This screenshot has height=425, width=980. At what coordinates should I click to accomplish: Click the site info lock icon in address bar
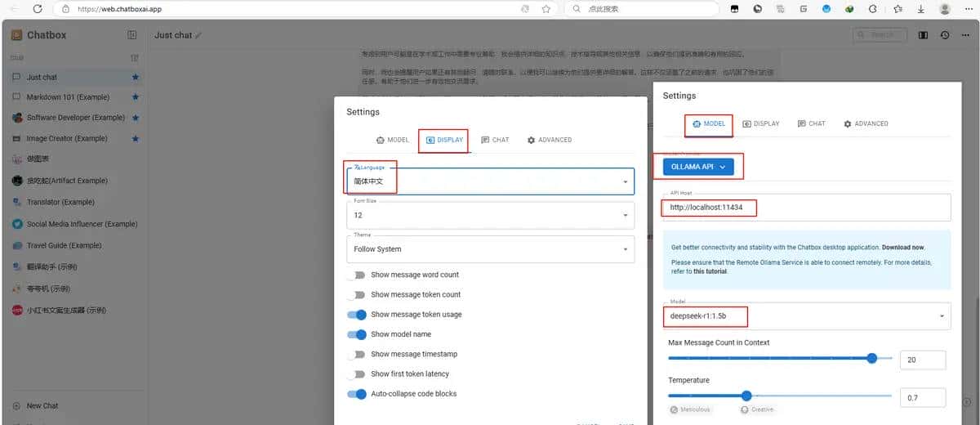coord(66,9)
